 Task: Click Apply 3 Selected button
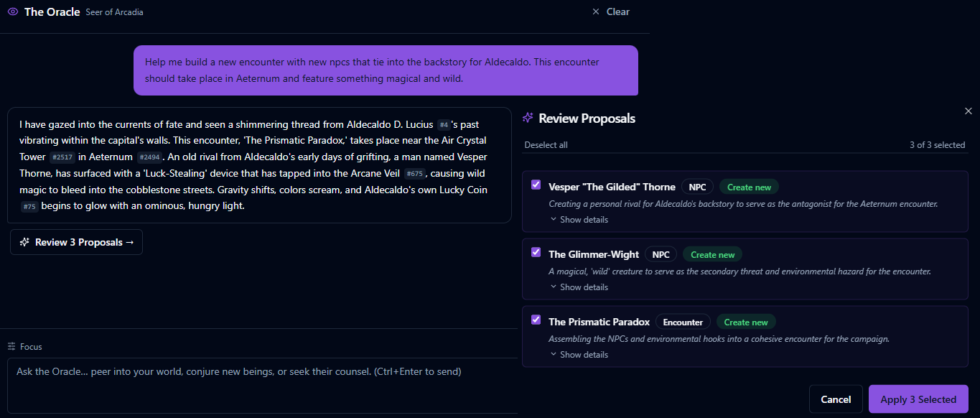[x=918, y=399]
